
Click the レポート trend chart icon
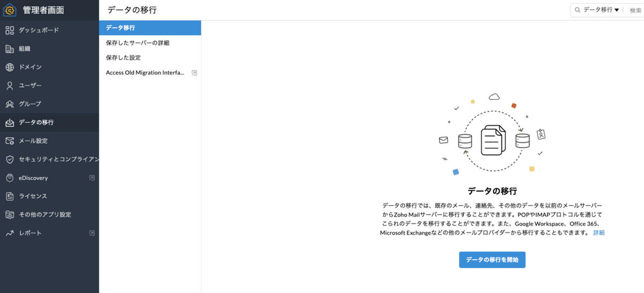(x=10, y=233)
